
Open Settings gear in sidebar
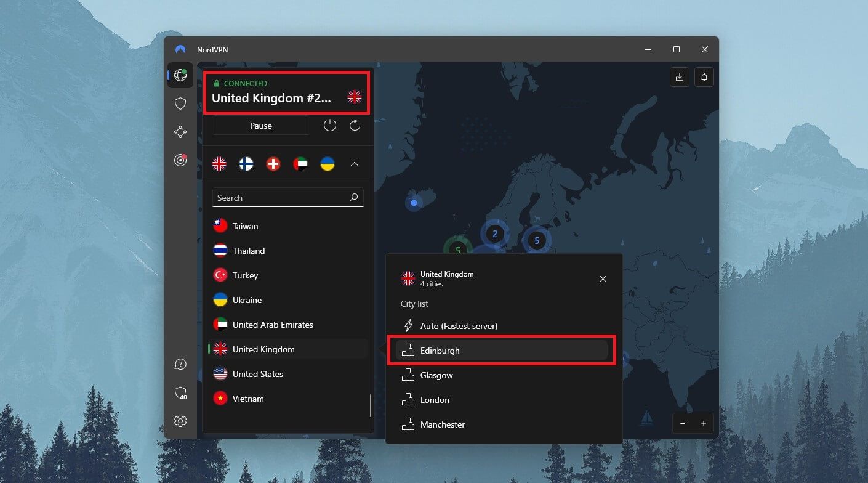180,421
